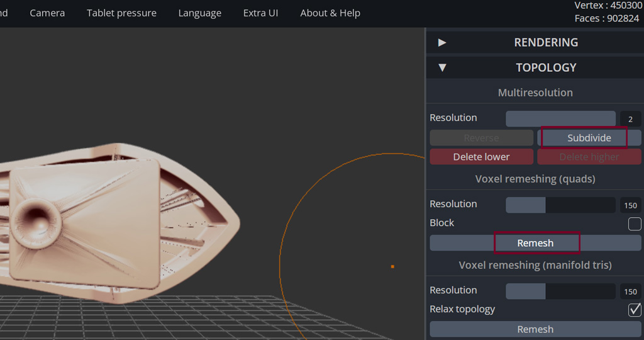Adjust the manifold tris Resolution slider
The image size is (644, 340).
click(x=560, y=291)
